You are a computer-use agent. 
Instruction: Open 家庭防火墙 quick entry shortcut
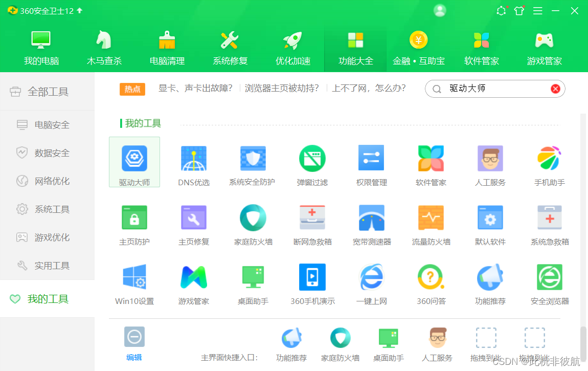pyautogui.click(x=340, y=344)
